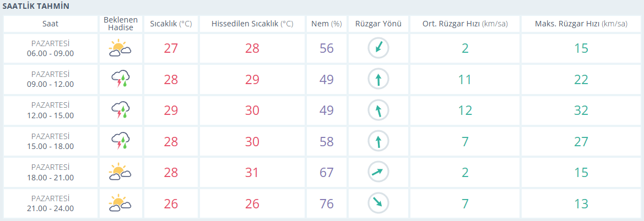Click the SAATLİK TAHMİN section title
Screen dimensions: 644x221
point(36,5)
